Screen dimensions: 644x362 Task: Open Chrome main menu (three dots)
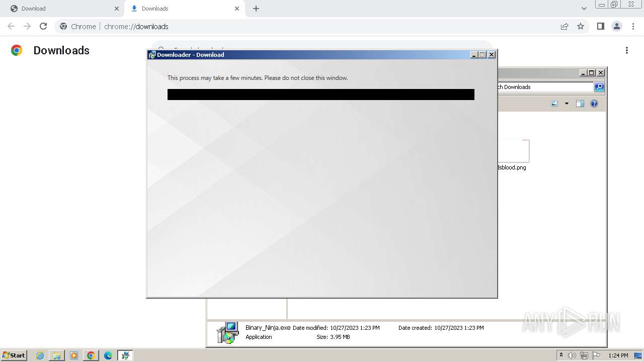pos(633,26)
